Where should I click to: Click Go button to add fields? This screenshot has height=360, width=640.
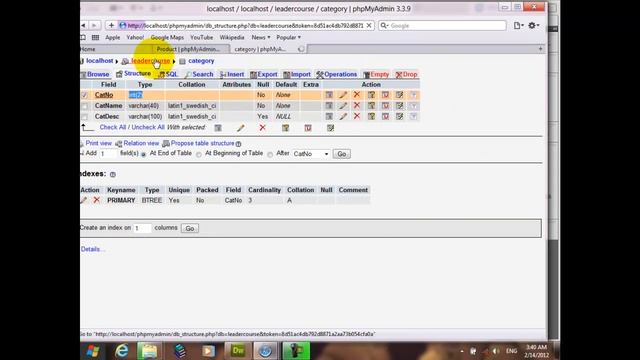click(342, 154)
